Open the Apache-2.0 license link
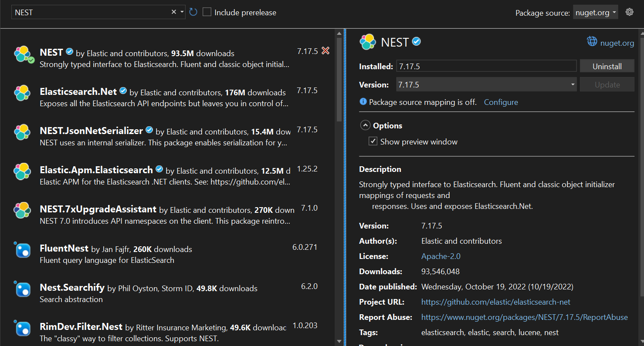Viewport: 644px width, 346px height. [441, 256]
